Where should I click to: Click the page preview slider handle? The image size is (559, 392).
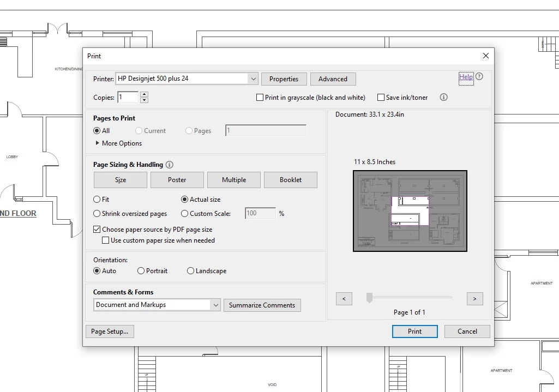tap(370, 298)
